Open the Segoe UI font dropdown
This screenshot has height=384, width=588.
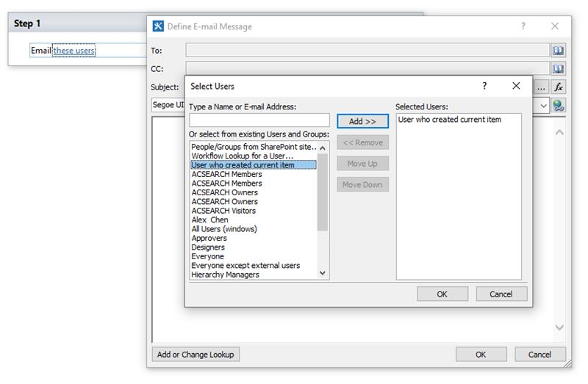(168, 105)
